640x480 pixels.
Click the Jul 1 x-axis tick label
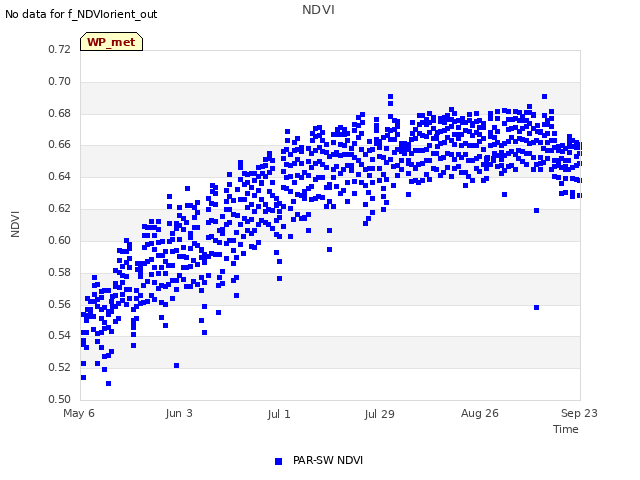[279, 414]
